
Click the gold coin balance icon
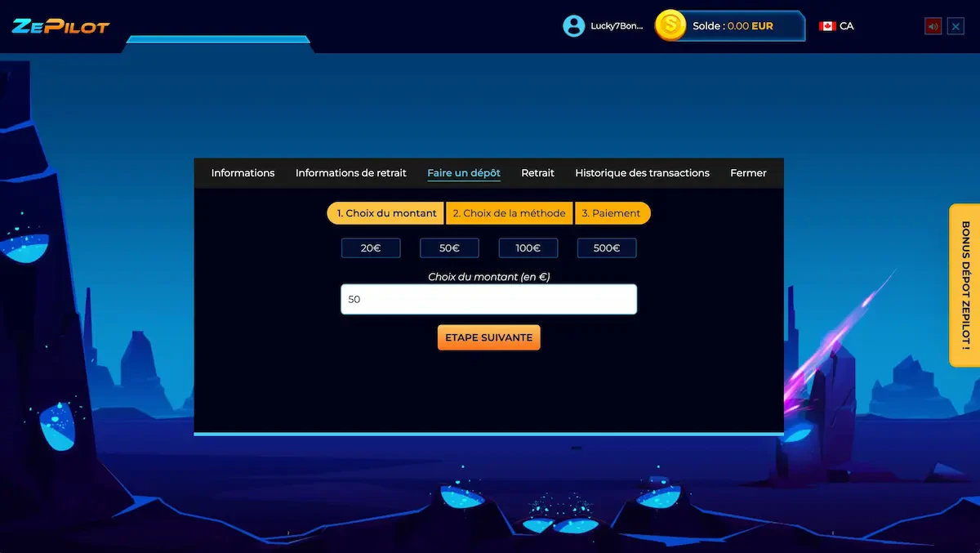[x=670, y=26]
